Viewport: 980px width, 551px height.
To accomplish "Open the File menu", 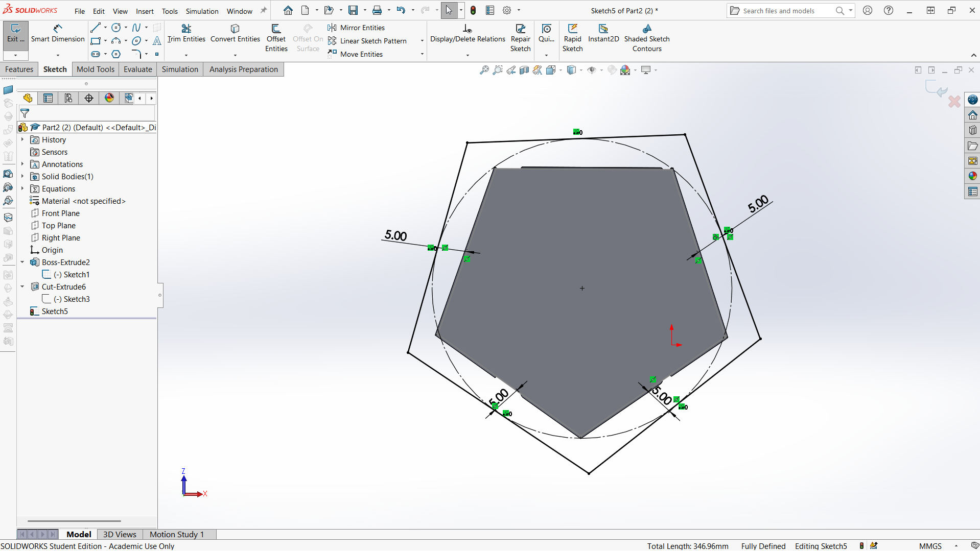I will pyautogui.click(x=80, y=11).
